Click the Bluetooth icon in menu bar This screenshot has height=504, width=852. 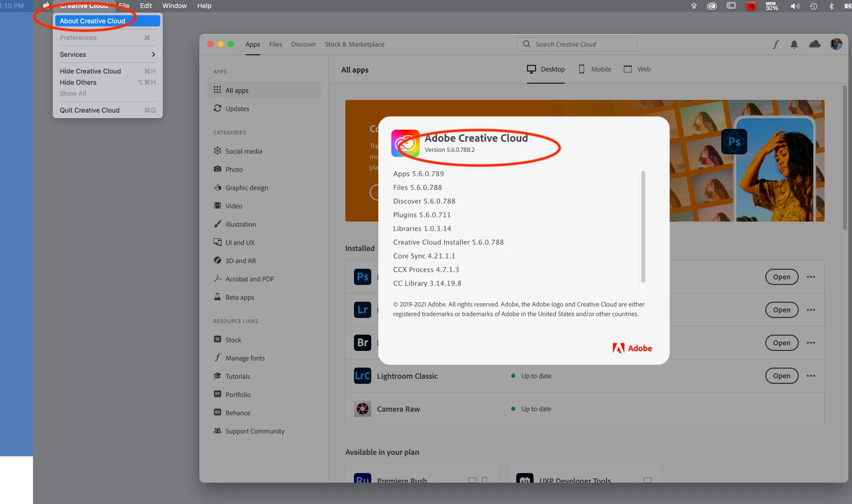click(x=831, y=6)
